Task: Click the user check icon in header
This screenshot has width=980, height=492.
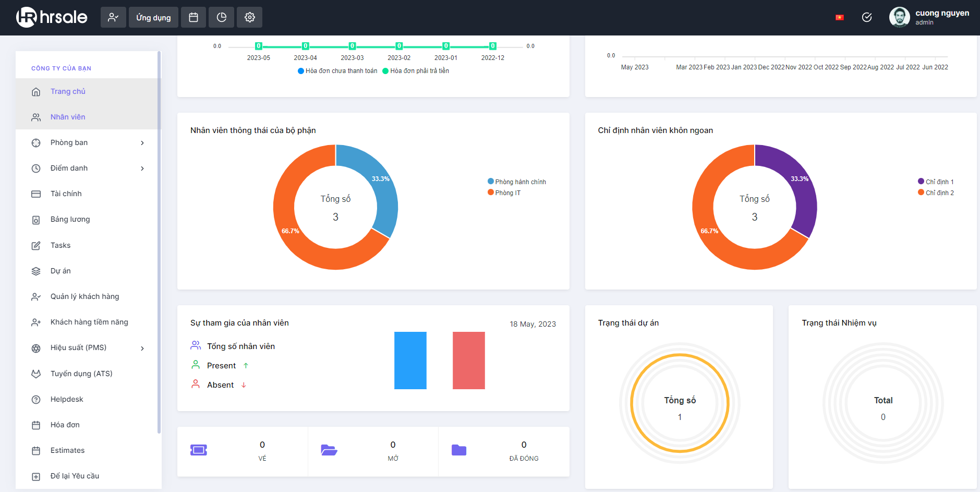Action: click(x=113, y=17)
